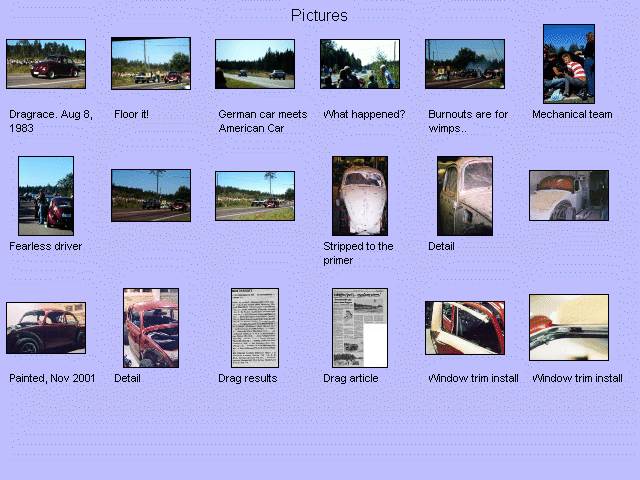640x480 pixels.
Task: Open the Drag results document thumbnail
Action: [x=255, y=328]
